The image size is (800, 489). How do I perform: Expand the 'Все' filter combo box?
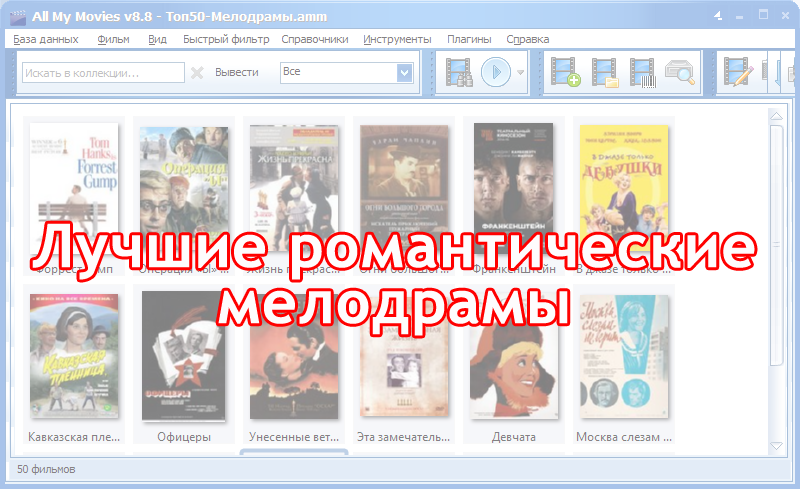pos(404,72)
